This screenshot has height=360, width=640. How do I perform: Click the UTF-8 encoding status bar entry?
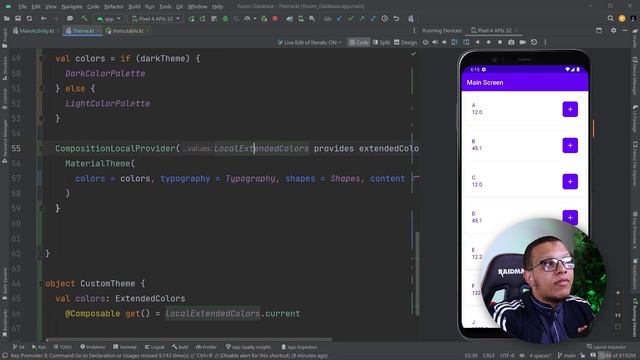point(507,356)
